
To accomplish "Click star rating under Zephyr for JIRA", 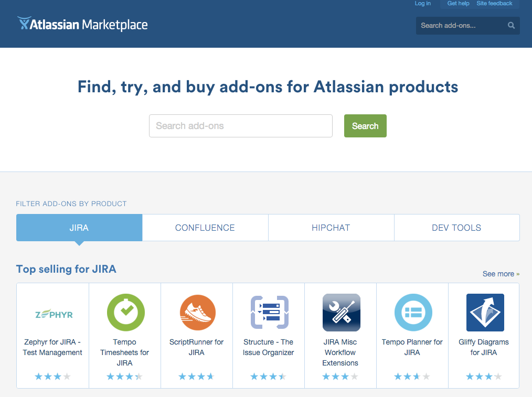I will pos(52,377).
